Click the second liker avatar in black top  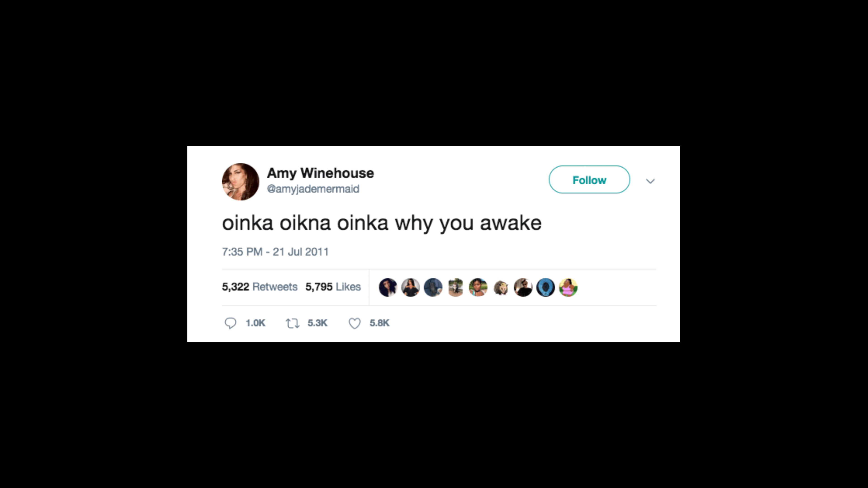pos(410,287)
